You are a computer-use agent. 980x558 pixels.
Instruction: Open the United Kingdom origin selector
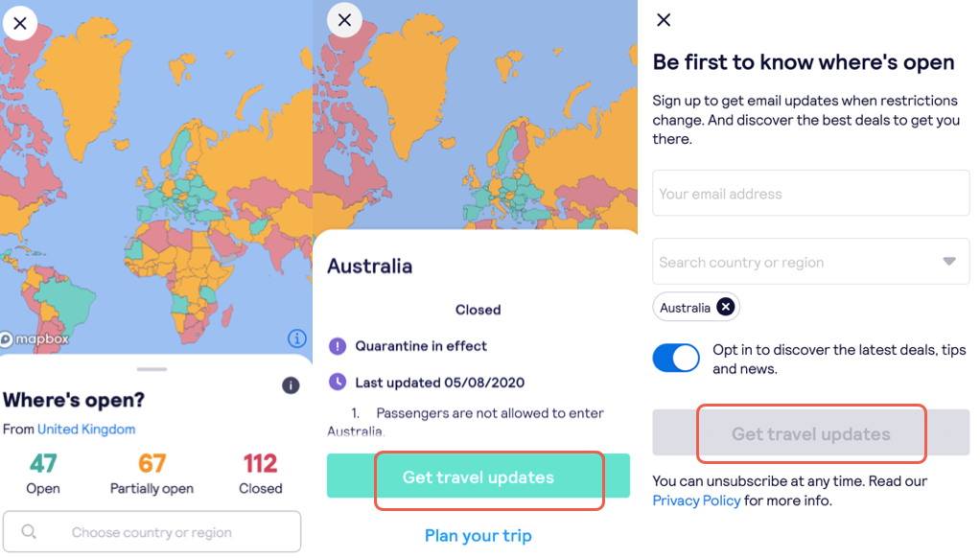(x=86, y=430)
